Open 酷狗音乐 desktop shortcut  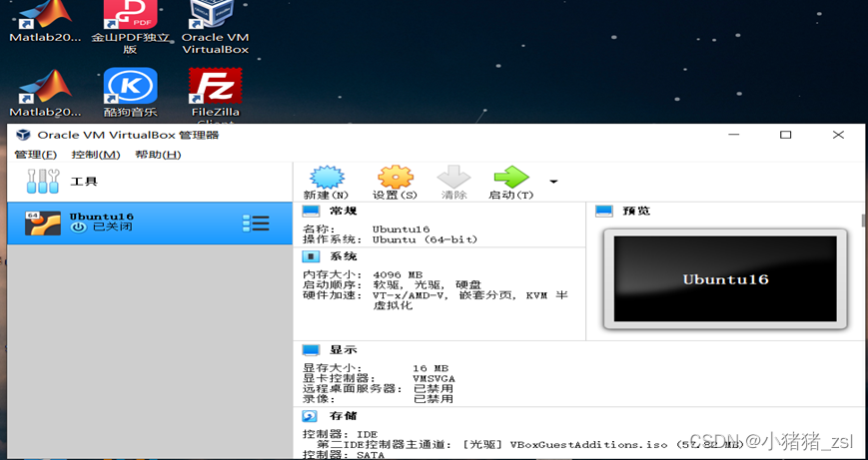(x=131, y=93)
